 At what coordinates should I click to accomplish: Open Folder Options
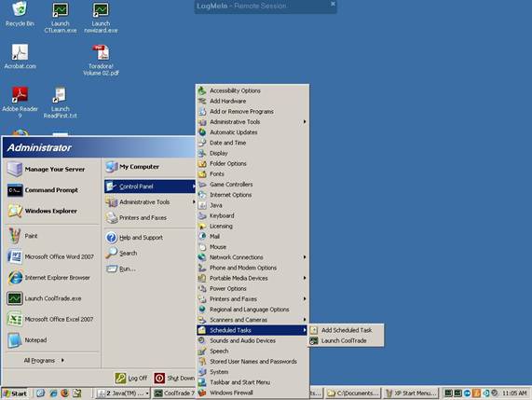click(252, 164)
